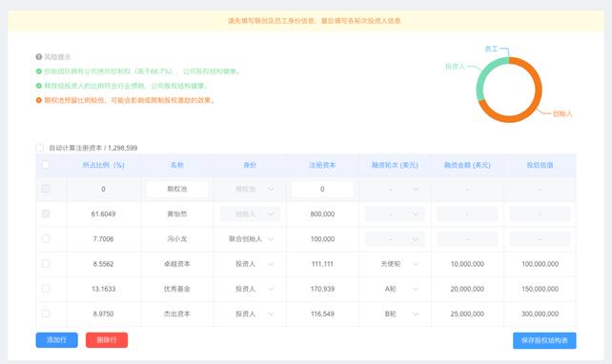This screenshot has width=612, height=364.
Task: Click the blue 添加行 button
Action: [x=56, y=340]
